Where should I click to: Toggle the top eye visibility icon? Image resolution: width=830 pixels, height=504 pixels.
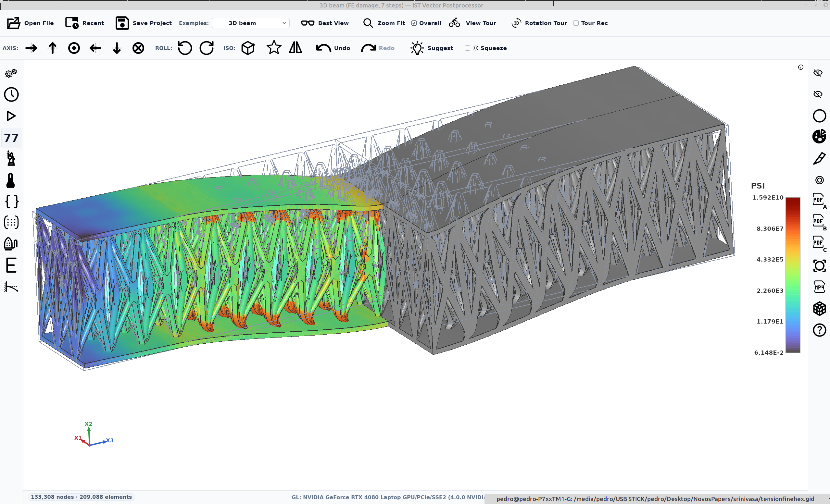(x=818, y=73)
